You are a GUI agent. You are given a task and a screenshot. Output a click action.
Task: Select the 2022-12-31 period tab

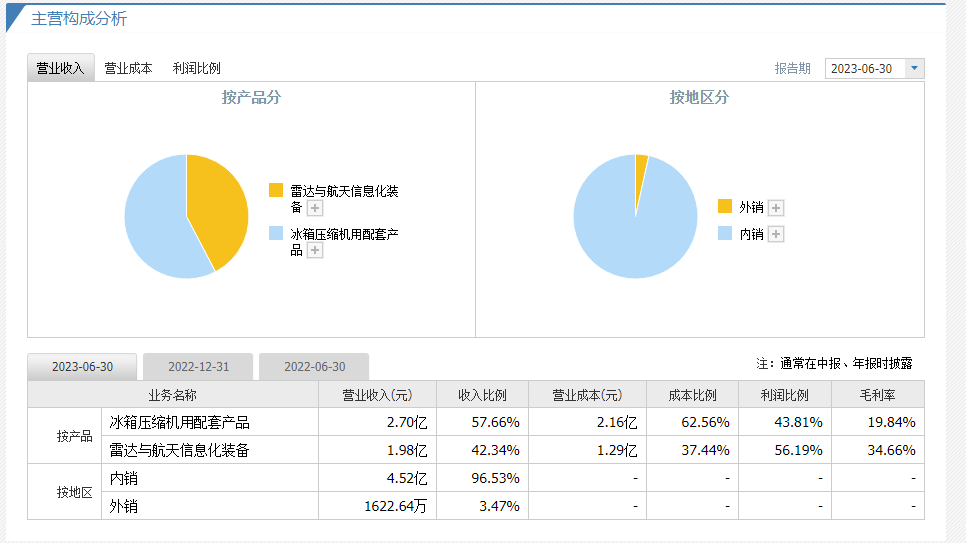coord(198,367)
